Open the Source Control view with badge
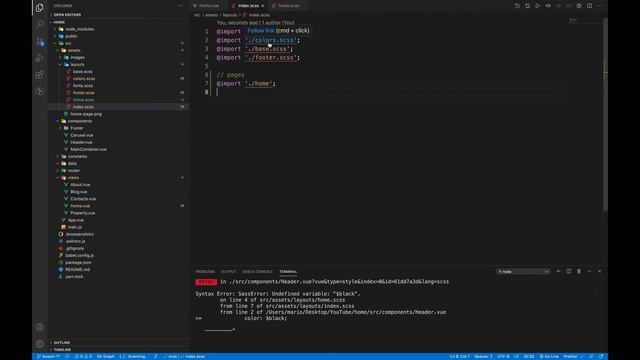The height and width of the screenshot is (360, 640). click(40, 41)
